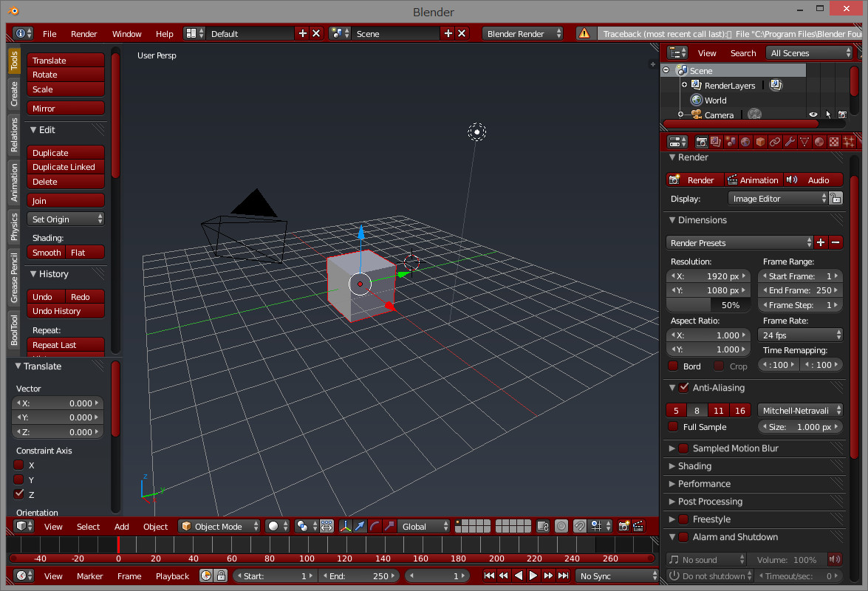Click the snap magnet icon
This screenshot has width=868, height=591.
click(580, 526)
